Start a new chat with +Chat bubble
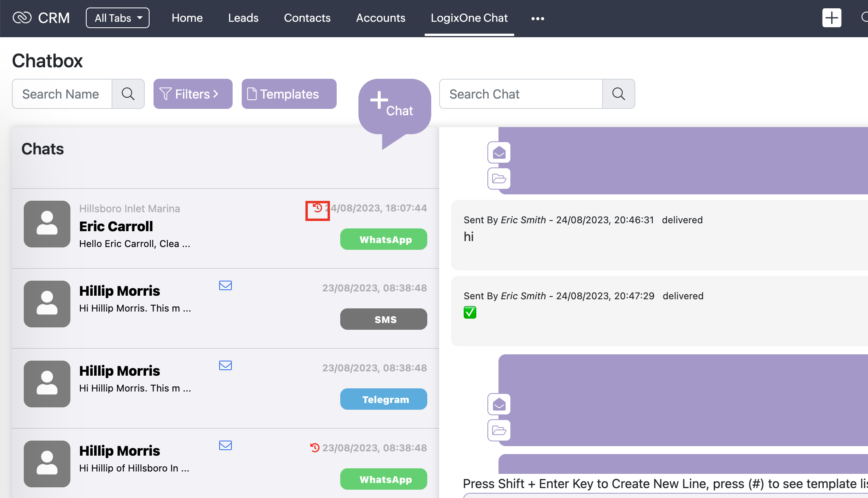Viewport: 868px width, 498px height. [x=394, y=107]
